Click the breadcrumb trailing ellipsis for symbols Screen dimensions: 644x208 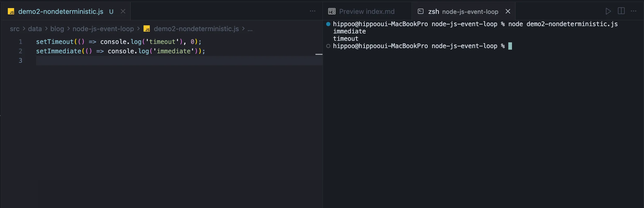pyautogui.click(x=250, y=29)
